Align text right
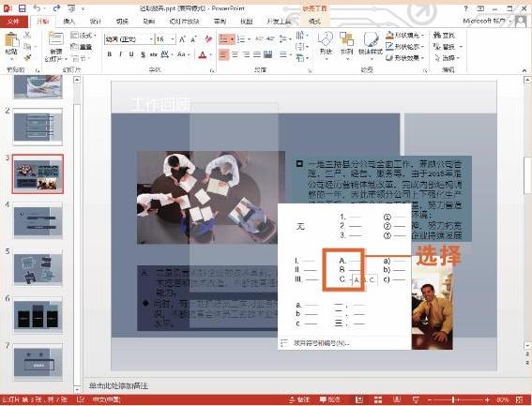Screen dimensions: 532x406 (x=246, y=54)
